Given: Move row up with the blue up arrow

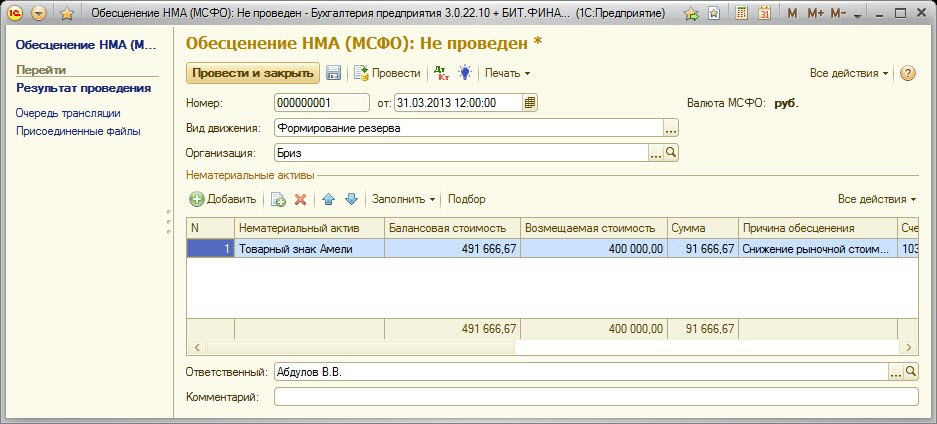Looking at the screenshot, I should 329,199.
